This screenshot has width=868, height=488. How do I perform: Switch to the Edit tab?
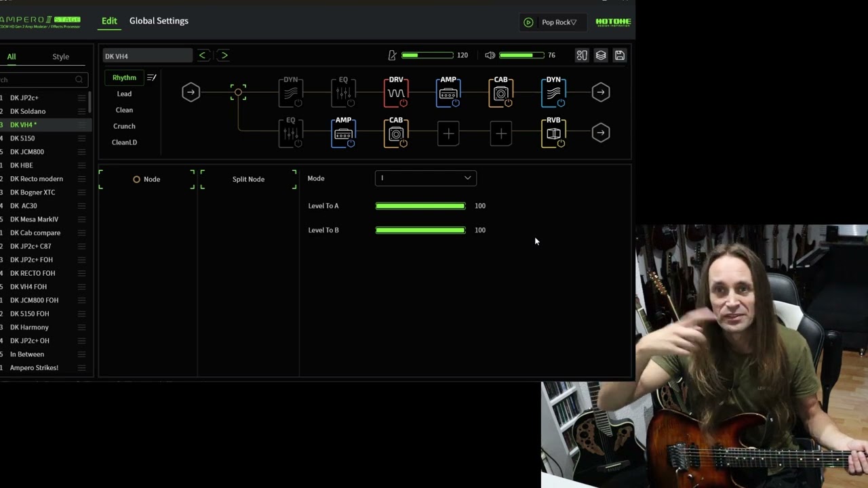coord(109,21)
